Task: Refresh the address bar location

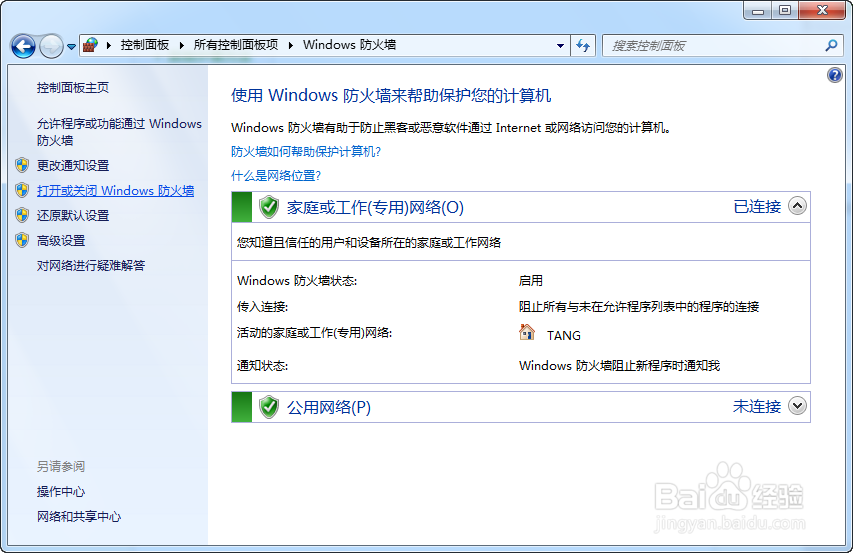Action: click(583, 46)
